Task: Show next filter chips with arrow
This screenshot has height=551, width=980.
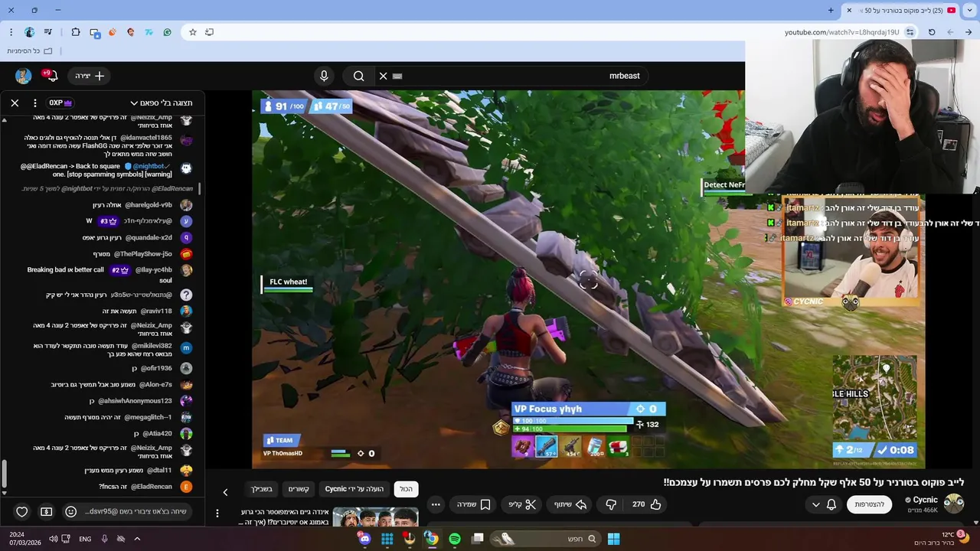Action: click(225, 492)
